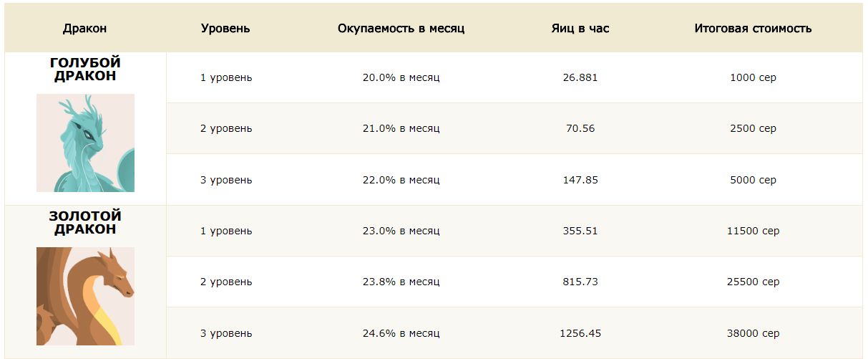
Task: Click the Уровень column header
Action: click(x=225, y=29)
